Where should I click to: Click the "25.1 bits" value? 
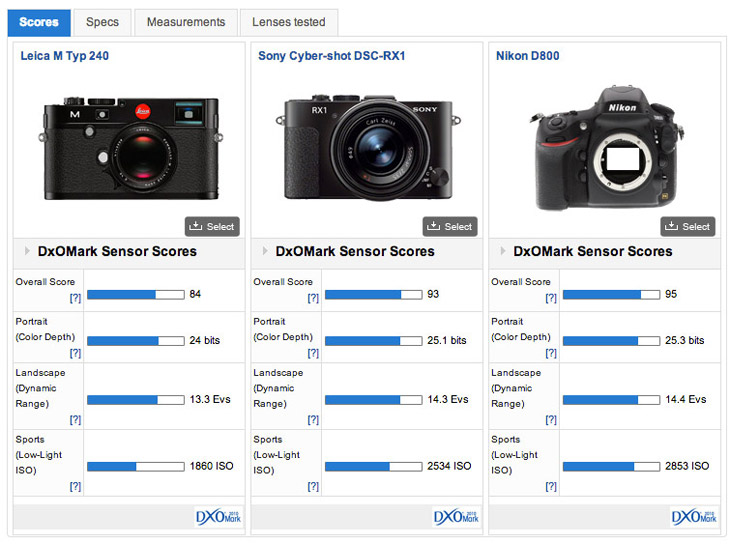(447, 340)
